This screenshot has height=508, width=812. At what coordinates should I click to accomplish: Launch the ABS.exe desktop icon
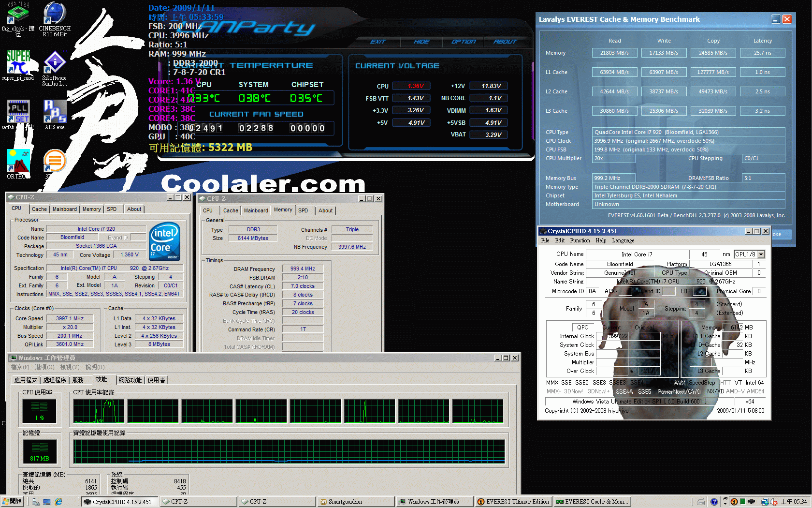click(x=55, y=115)
